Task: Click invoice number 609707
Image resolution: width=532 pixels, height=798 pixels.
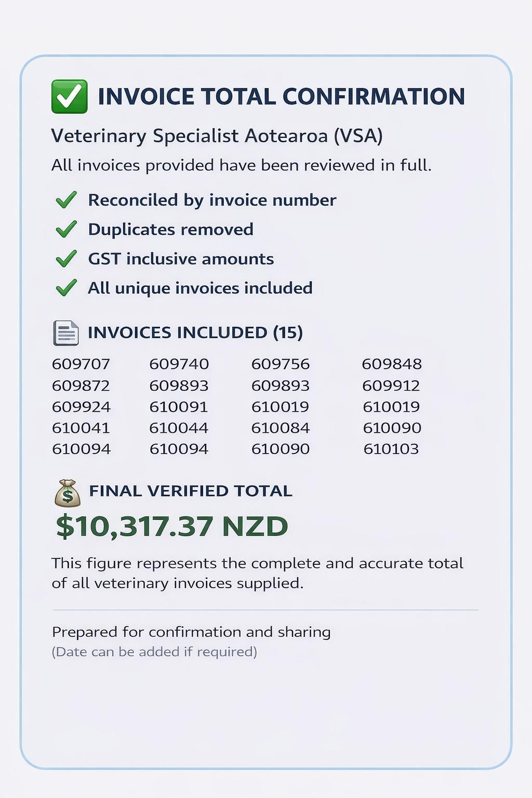Action: (81, 364)
